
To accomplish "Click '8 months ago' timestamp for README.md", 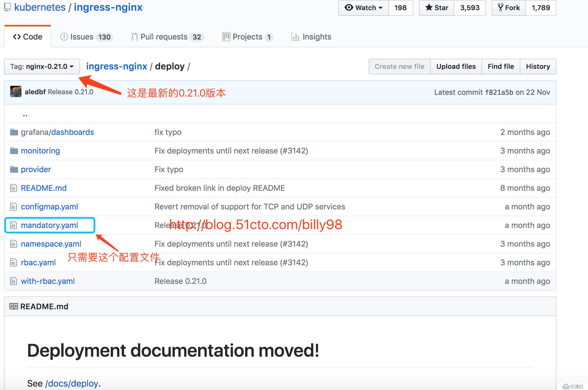I will (x=525, y=188).
